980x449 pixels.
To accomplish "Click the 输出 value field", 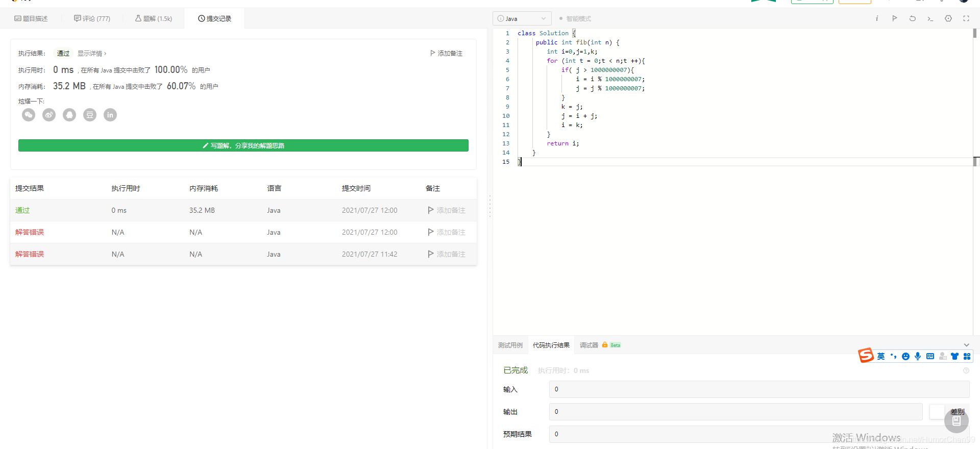I will [x=736, y=412].
